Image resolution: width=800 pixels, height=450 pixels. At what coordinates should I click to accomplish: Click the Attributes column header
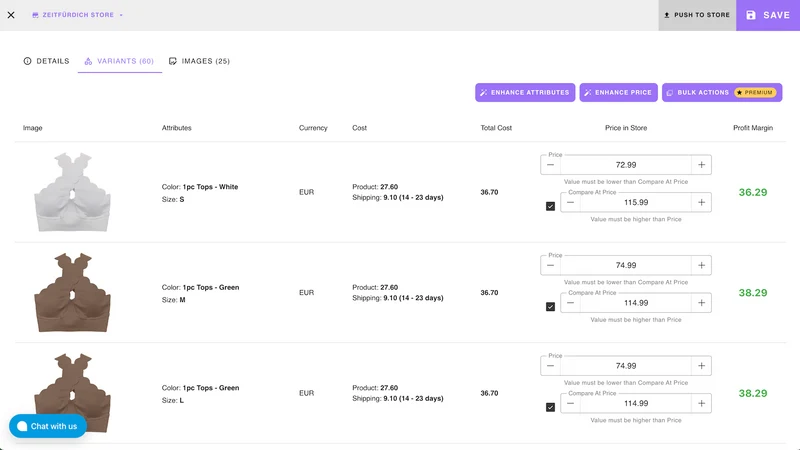(x=177, y=128)
